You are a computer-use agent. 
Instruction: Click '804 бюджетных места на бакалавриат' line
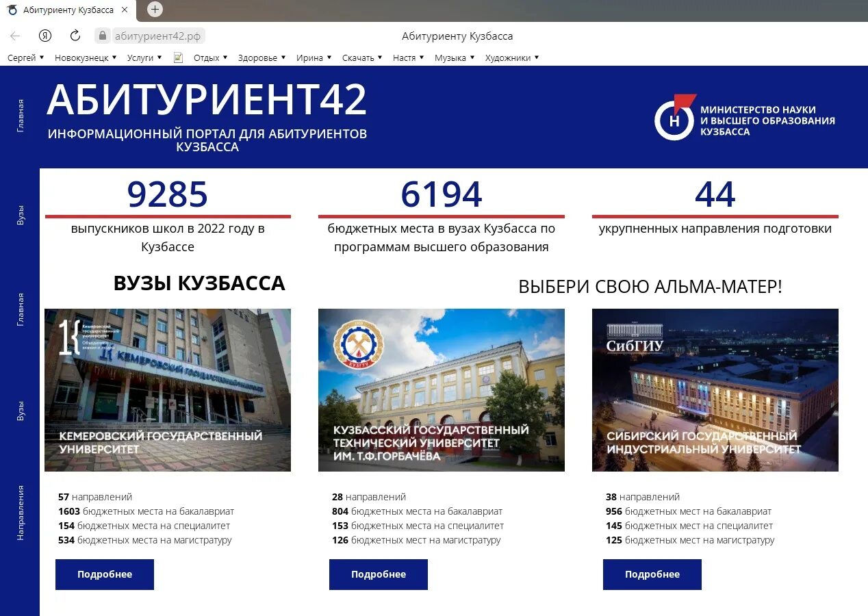418,511
